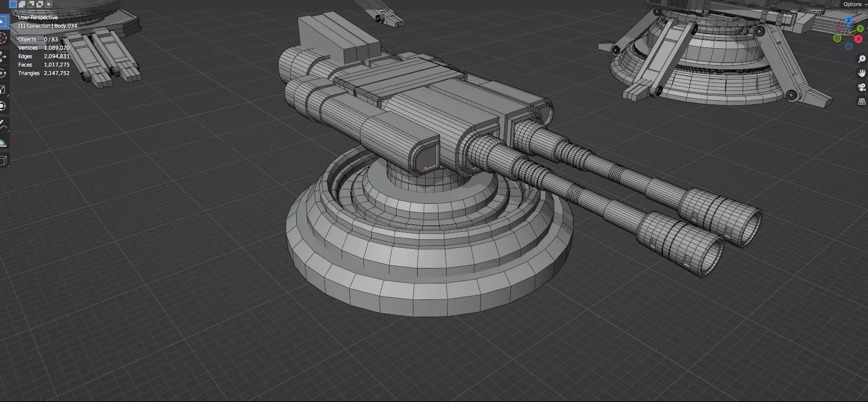This screenshot has height=402, width=868.
Task: Click the Vertices 1,089,070 statistic
Action: coord(44,48)
